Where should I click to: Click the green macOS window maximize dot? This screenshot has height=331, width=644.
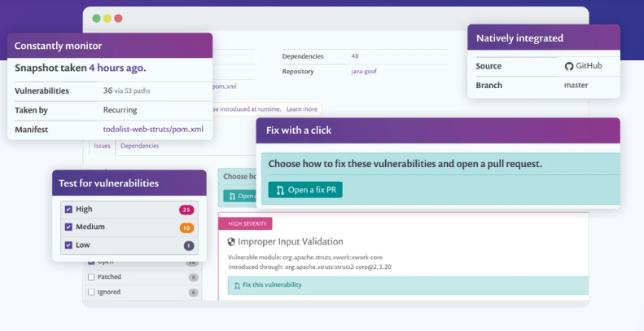point(96,18)
